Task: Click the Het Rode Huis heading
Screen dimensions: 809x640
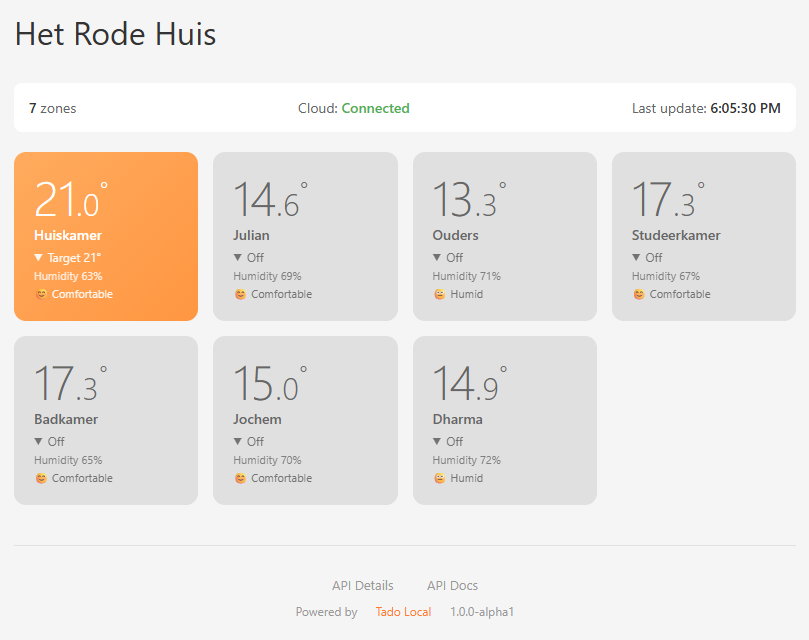Action: [116, 34]
